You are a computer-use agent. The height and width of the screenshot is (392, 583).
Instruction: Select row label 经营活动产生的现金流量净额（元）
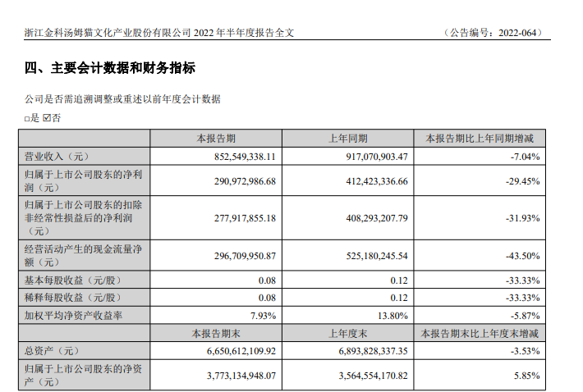83,255
